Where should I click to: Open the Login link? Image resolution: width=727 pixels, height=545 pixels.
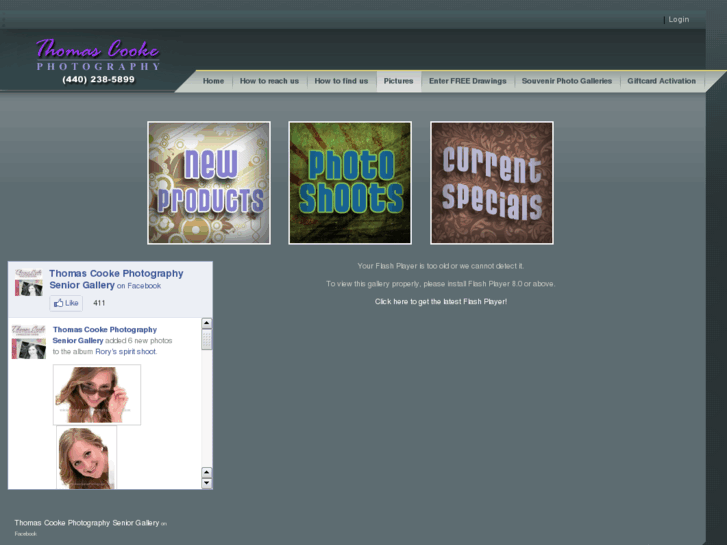(x=678, y=19)
